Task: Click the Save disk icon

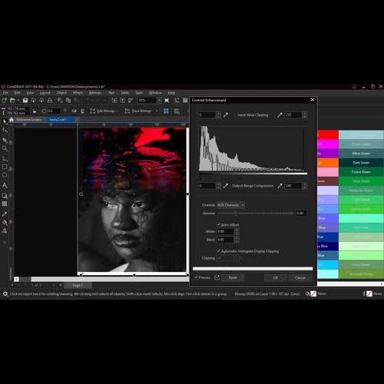Action: (25, 100)
